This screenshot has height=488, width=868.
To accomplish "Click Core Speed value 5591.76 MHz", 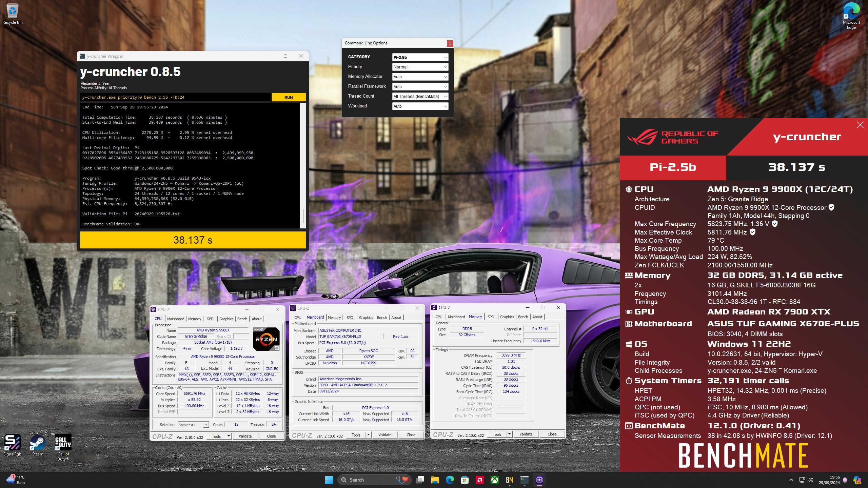I will click(x=195, y=394).
